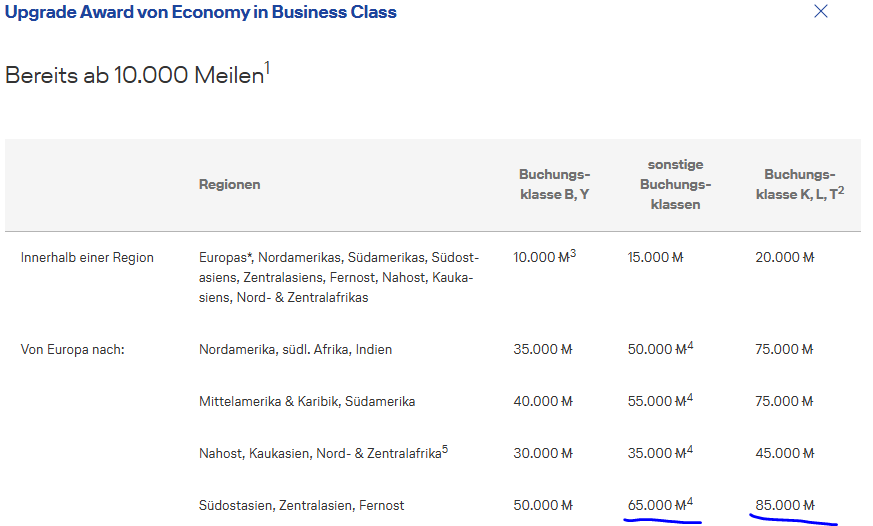Click Mittelamerika & Karibik, Südamerika region
The image size is (873, 526).
306,402
